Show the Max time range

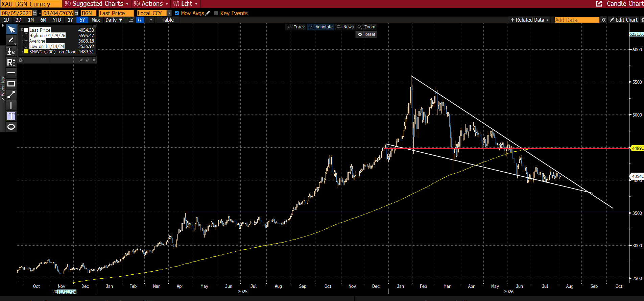click(x=96, y=20)
